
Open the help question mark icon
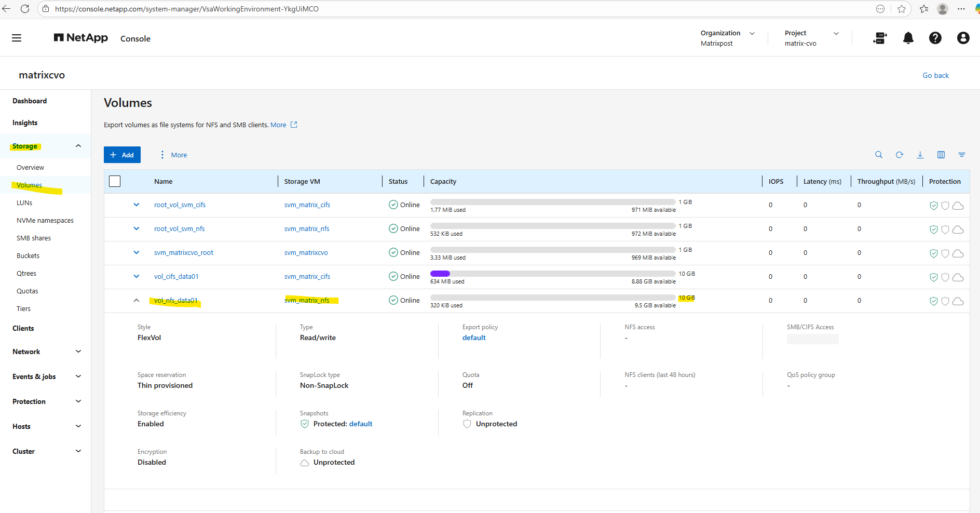coord(935,38)
